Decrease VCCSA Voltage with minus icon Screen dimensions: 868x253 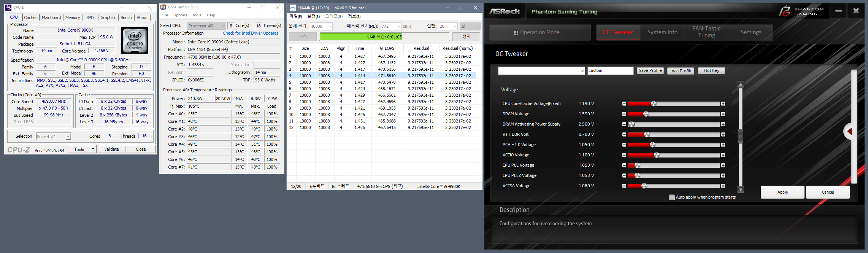pyautogui.click(x=624, y=186)
